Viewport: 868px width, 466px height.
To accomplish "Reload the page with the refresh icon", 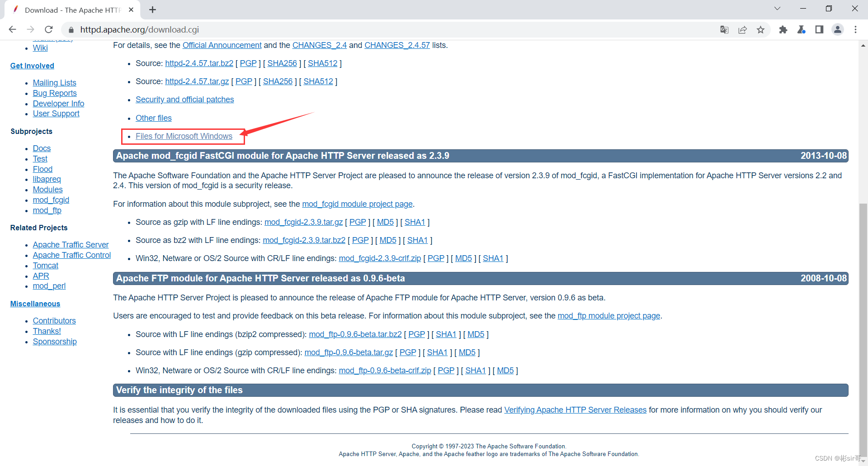I will pos(49,29).
